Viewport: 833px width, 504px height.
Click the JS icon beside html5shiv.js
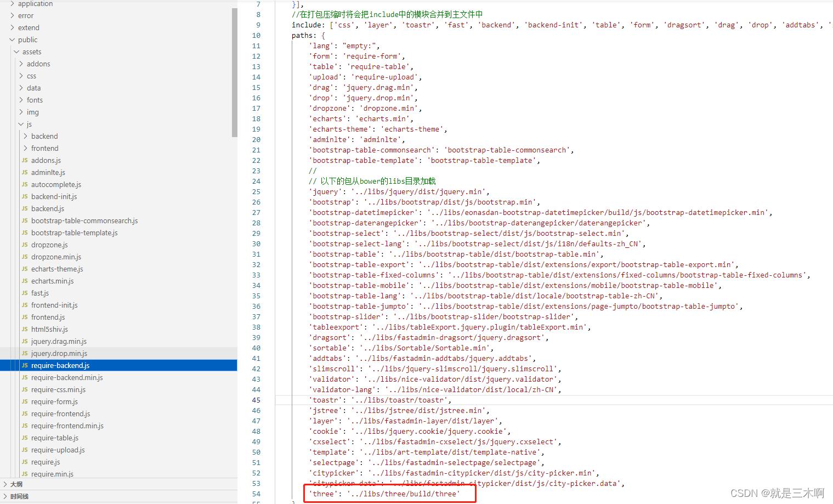[25, 329]
